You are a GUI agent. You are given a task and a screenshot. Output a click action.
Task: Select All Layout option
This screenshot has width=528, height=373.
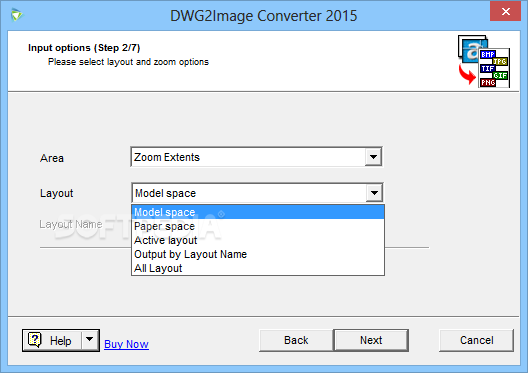tap(258, 268)
